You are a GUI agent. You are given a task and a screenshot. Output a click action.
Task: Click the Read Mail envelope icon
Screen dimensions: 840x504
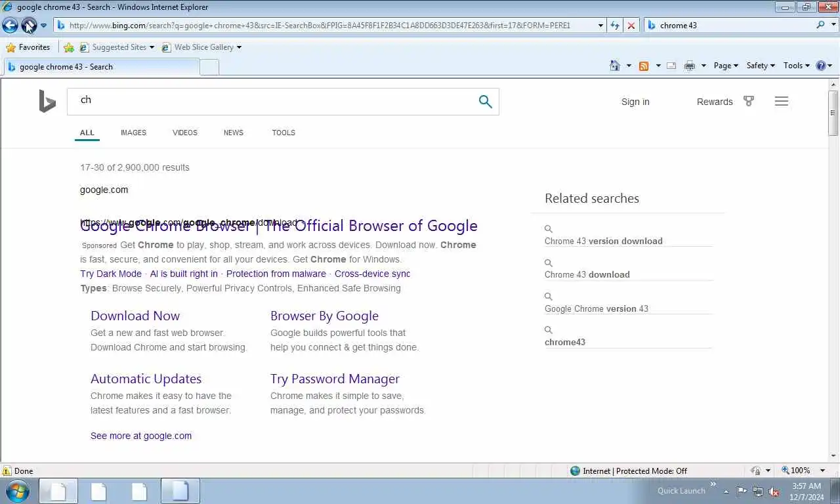671,66
